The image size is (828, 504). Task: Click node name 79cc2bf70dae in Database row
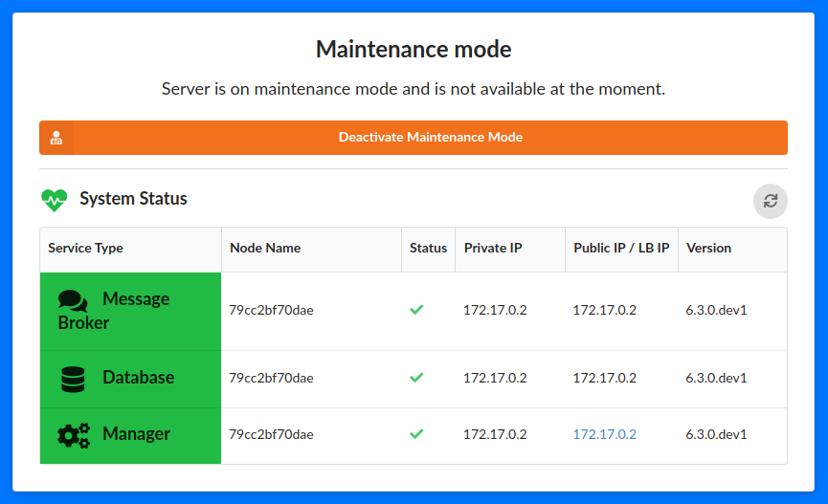(271, 378)
